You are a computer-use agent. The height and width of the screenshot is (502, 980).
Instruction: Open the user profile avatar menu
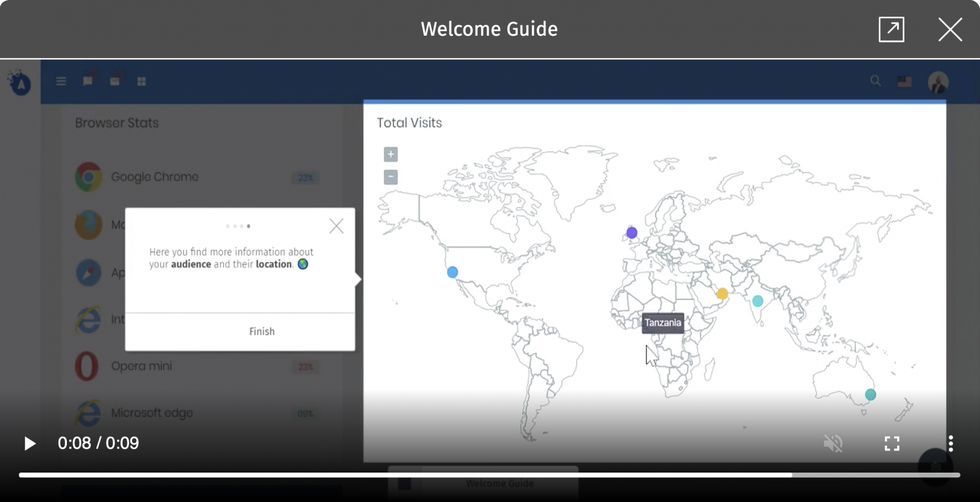(x=938, y=82)
